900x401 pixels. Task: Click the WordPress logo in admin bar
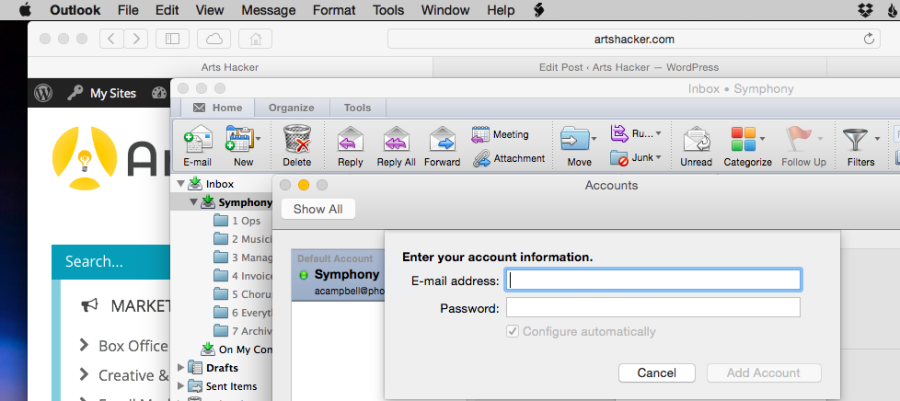[x=44, y=93]
